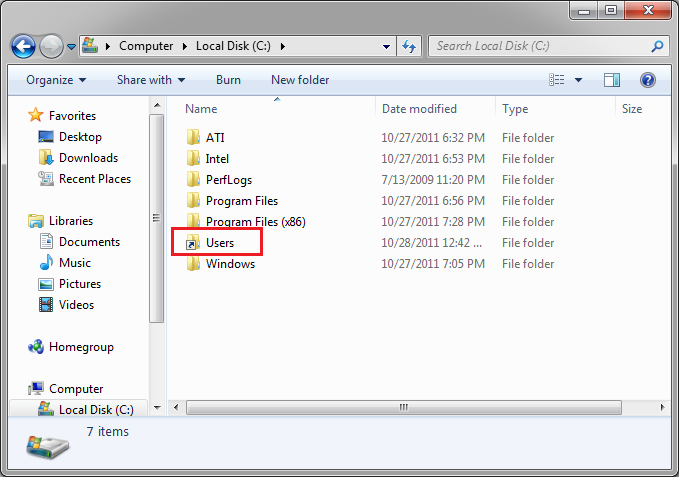Expand the arrow before Computer in address bar
Viewport: 679px width, 477px height.
tap(108, 46)
